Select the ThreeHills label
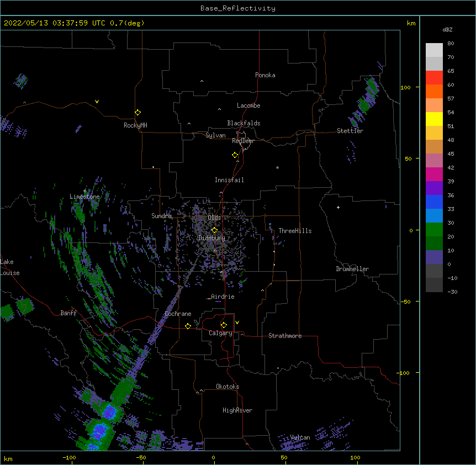The image size is (476, 465). pos(295,231)
